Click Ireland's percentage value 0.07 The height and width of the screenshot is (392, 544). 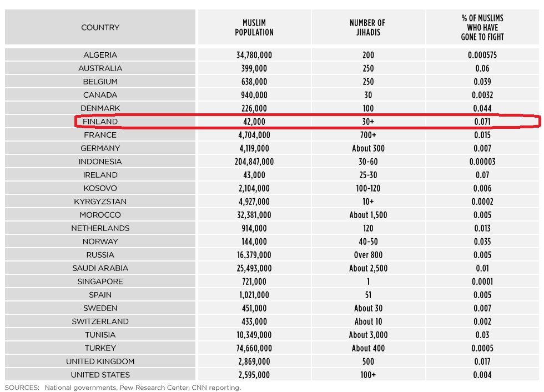pyautogui.click(x=482, y=175)
